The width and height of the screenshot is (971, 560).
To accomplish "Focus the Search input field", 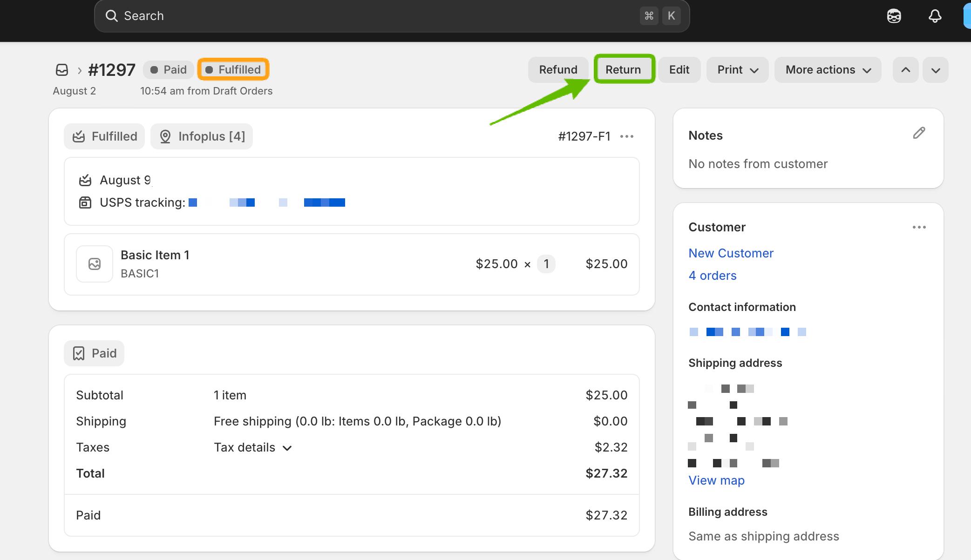I will coord(373,16).
